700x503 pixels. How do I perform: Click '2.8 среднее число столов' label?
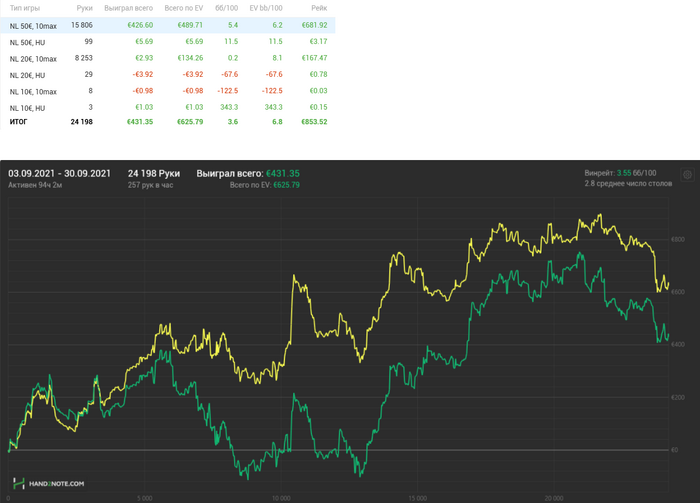(628, 183)
